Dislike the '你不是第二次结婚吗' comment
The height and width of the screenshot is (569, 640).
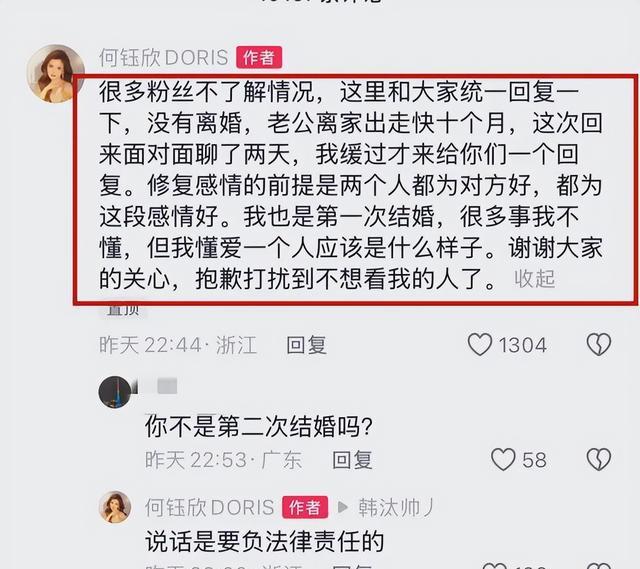pyautogui.click(x=599, y=460)
